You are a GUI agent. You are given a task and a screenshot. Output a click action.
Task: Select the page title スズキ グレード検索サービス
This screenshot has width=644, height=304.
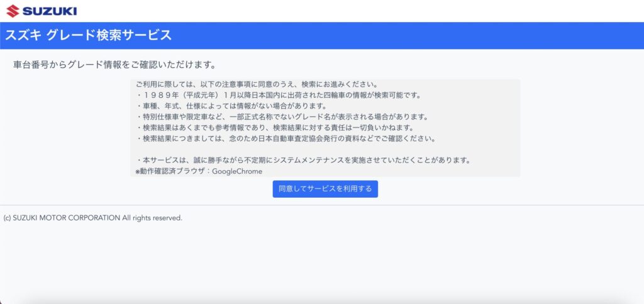click(x=88, y=35)
